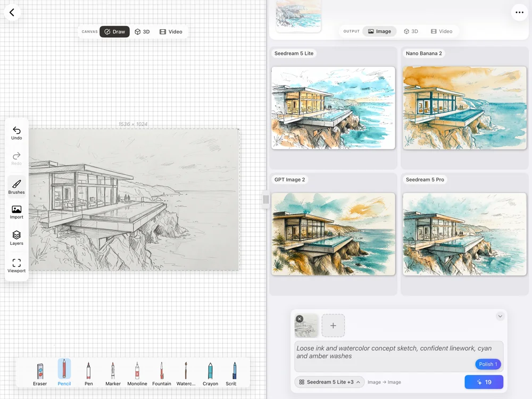Select the Watercolor brush

coord(186,373)
